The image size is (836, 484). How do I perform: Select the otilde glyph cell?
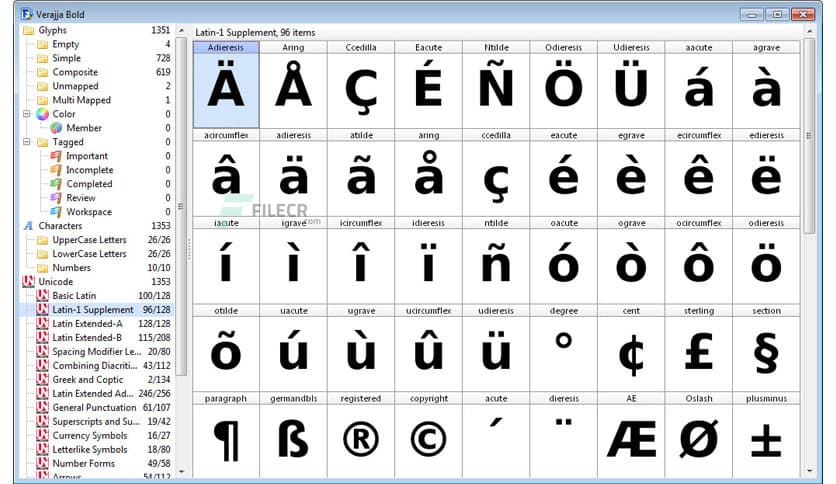pyautogui.click(x=226, y=348)
